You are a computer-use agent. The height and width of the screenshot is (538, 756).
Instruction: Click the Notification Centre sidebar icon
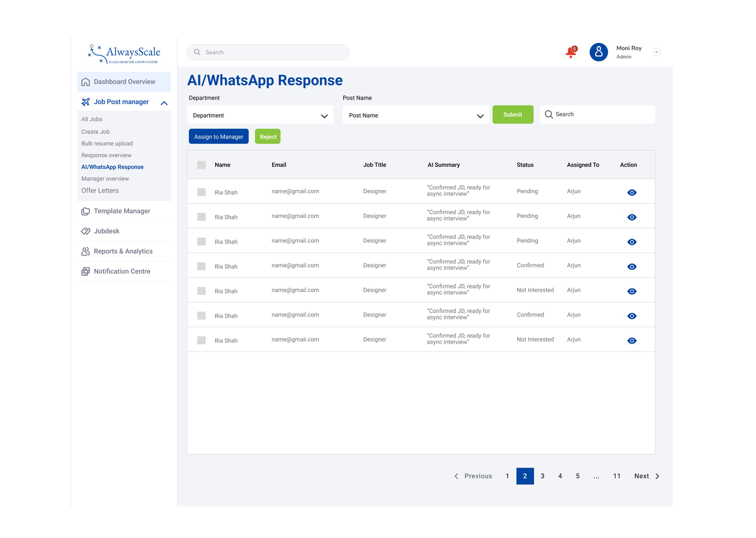(x=86, y=272)
